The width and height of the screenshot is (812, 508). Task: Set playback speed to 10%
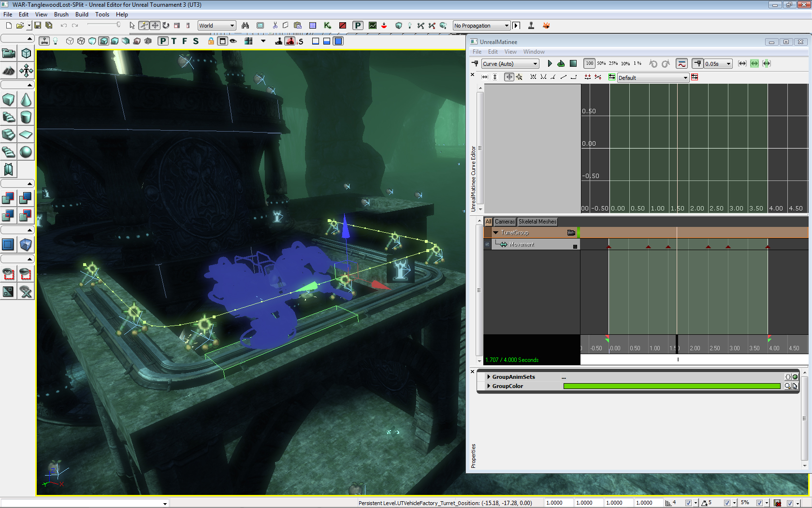625,63
